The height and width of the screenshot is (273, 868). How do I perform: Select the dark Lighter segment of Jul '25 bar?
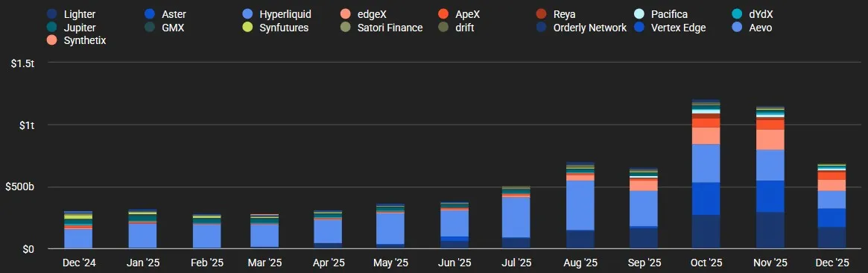coord(516,243)
